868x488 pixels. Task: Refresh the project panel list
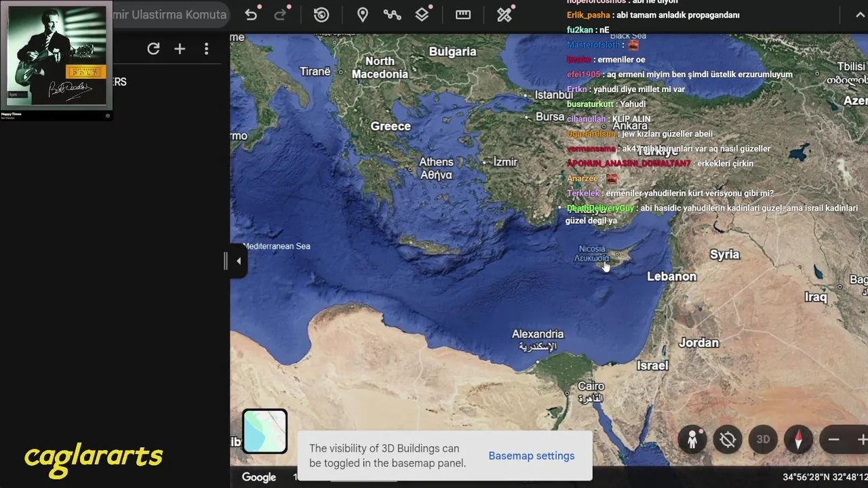pos(153,49)
